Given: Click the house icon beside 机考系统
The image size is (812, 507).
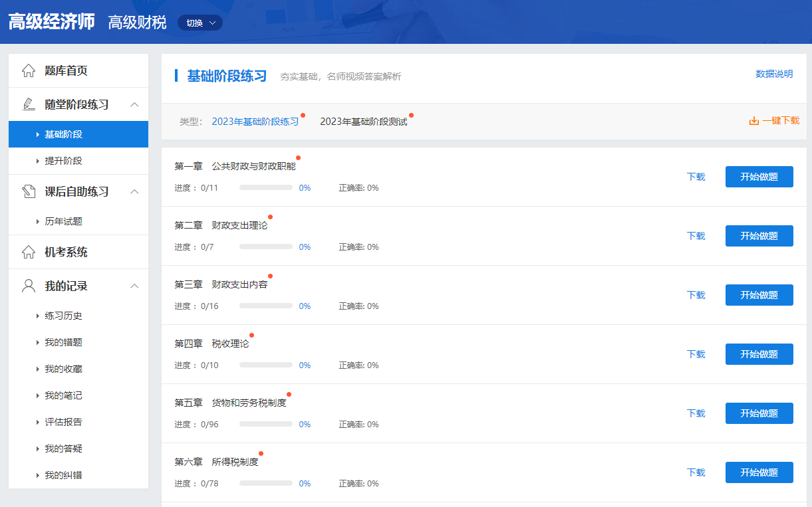Looking at the screenshot, I should pos(29,252).
